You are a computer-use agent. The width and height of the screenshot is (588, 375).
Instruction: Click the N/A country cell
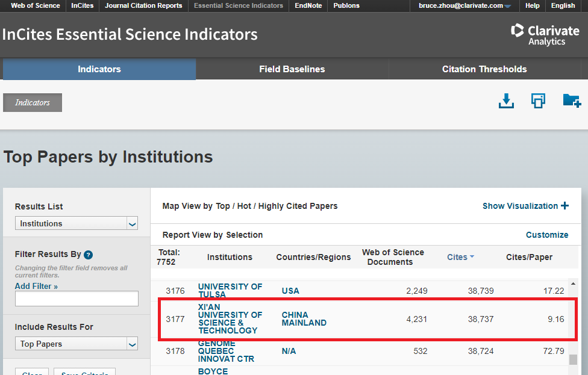(x=289, y=351)
